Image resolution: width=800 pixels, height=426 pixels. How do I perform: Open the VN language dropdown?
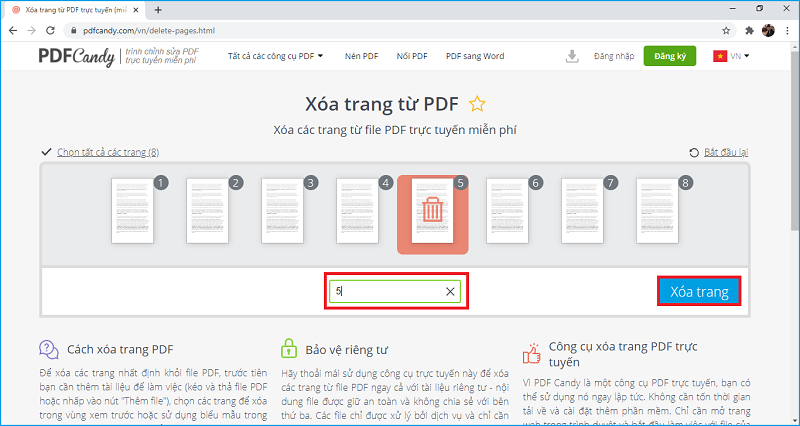point(731,56)
